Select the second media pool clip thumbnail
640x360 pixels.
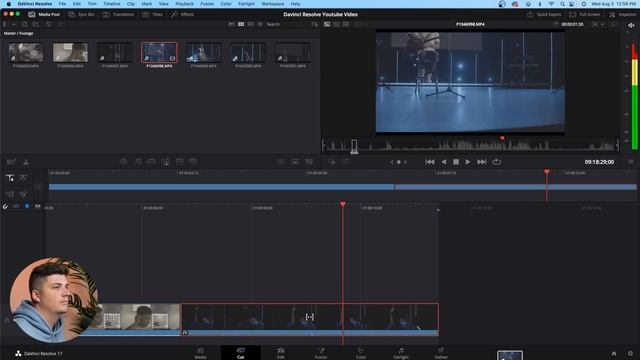(x=70, y=52)
